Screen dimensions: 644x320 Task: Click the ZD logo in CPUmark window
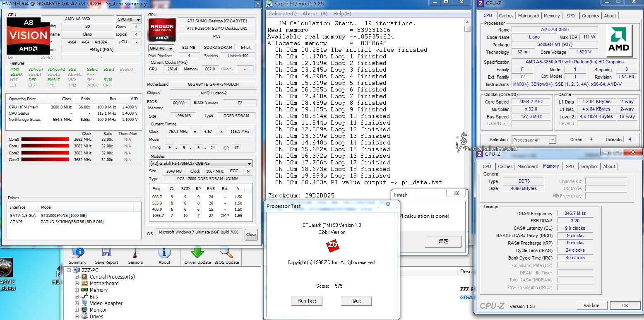[x=332, y=246]
